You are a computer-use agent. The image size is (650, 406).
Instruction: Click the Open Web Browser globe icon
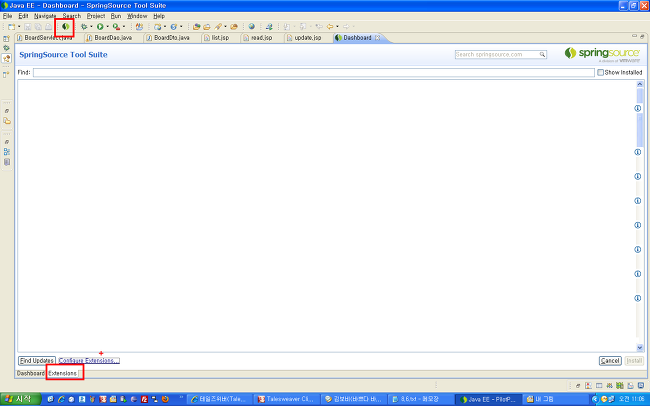tap(252, 27)
